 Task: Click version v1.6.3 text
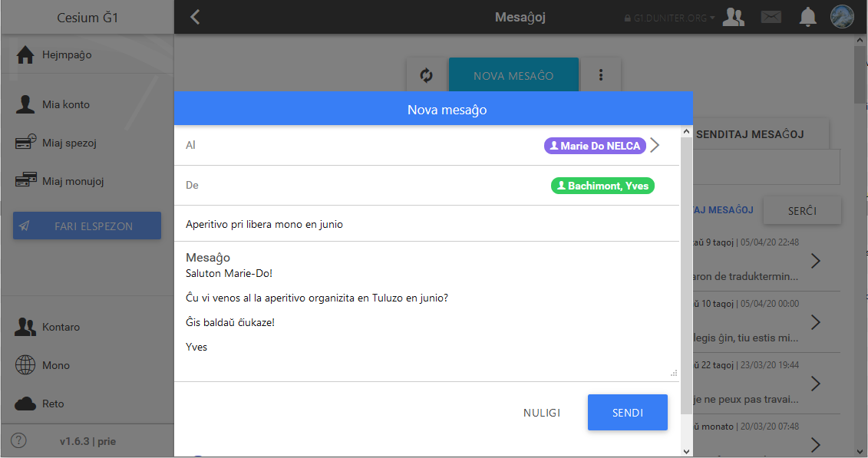(x=87, y=441)
